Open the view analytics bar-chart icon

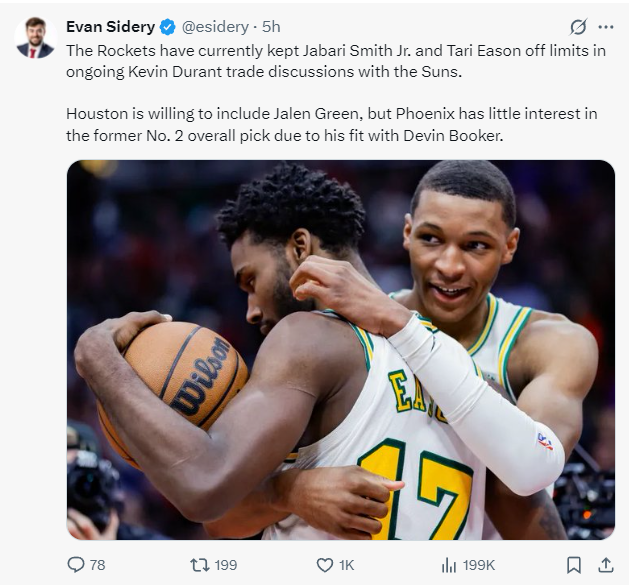449,565
